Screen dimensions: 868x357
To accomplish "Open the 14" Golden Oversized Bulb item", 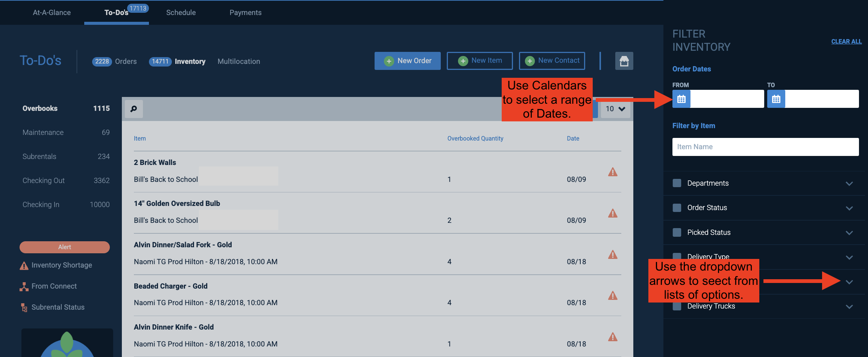I will [177, 204].
